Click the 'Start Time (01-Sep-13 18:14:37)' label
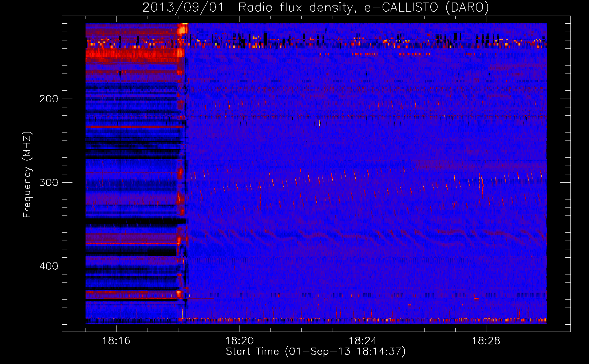The image size is (589, 364). coord(316,352)
